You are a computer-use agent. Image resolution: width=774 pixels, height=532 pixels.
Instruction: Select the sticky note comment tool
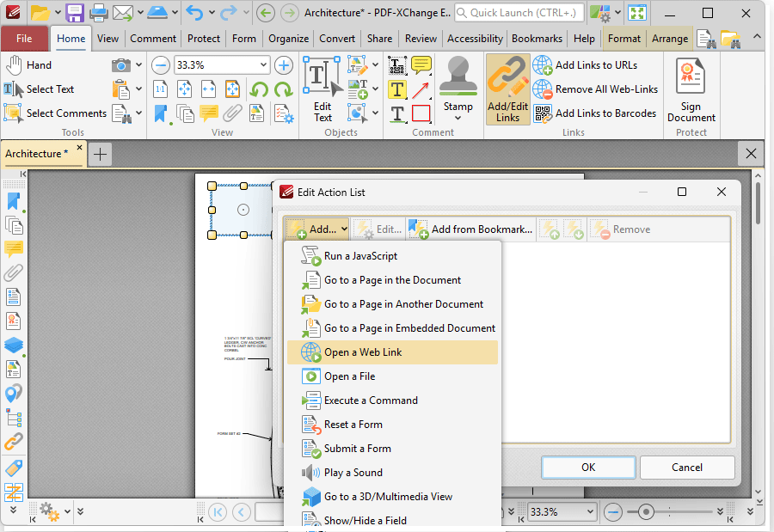pyautogui.click(x=421, y=65)
